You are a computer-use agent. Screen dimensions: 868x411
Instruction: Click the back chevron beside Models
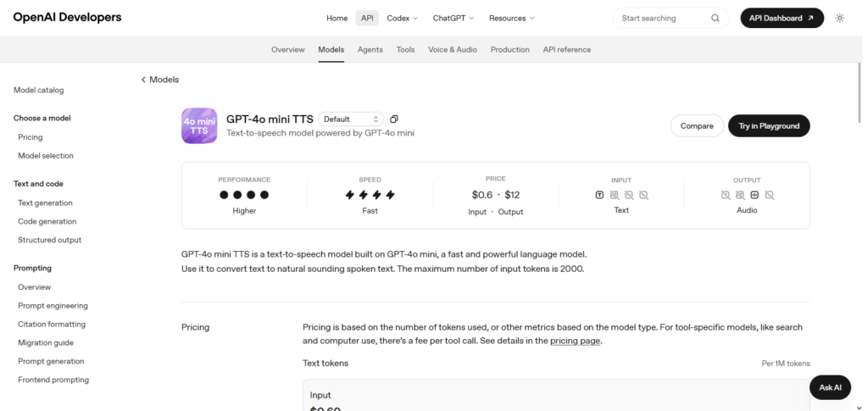143,80
